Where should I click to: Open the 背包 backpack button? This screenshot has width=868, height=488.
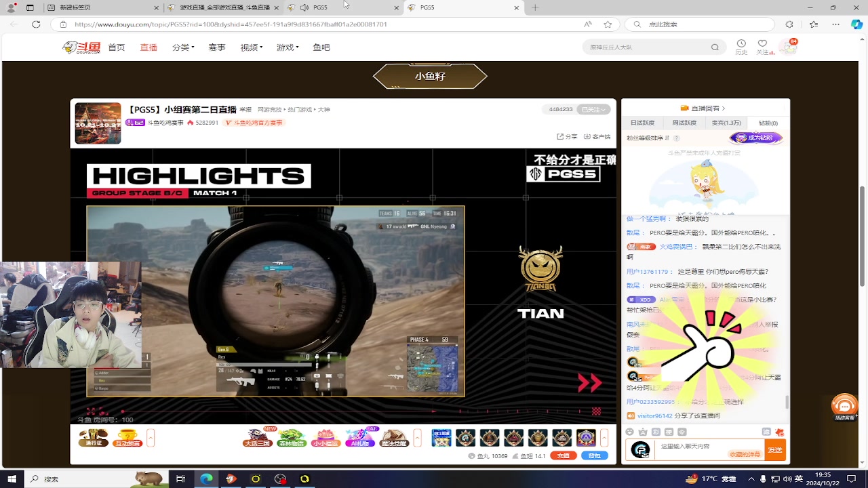(x=595, y=455)
